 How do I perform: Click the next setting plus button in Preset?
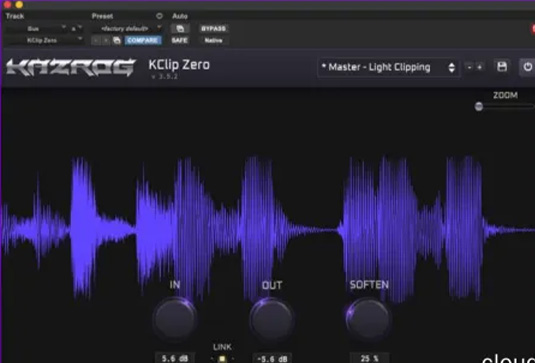point(106,41)
